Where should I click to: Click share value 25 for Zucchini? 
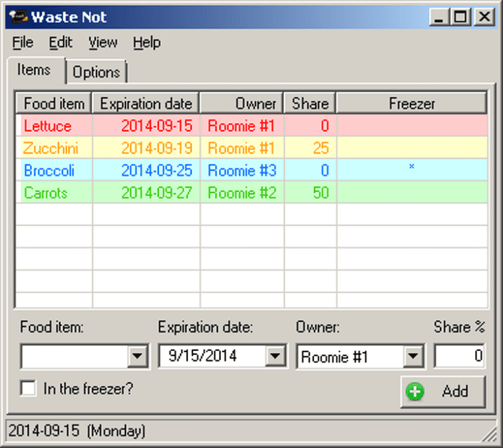coord(321,148)
